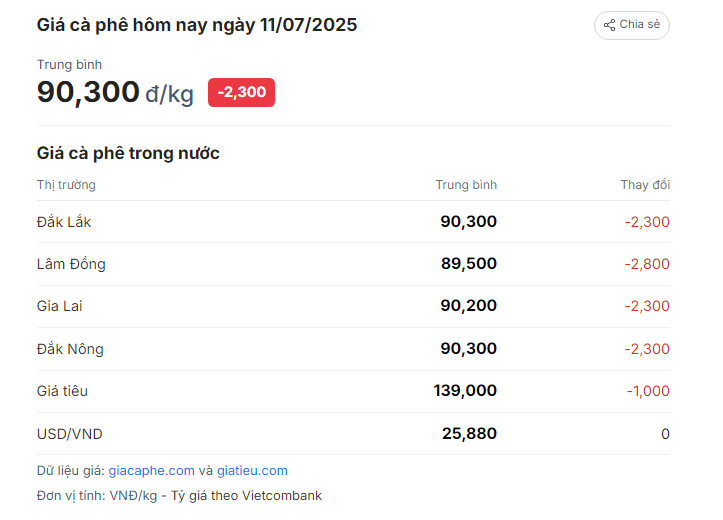
Task: Select the USD/VND row
Action: tap(353, 434)
